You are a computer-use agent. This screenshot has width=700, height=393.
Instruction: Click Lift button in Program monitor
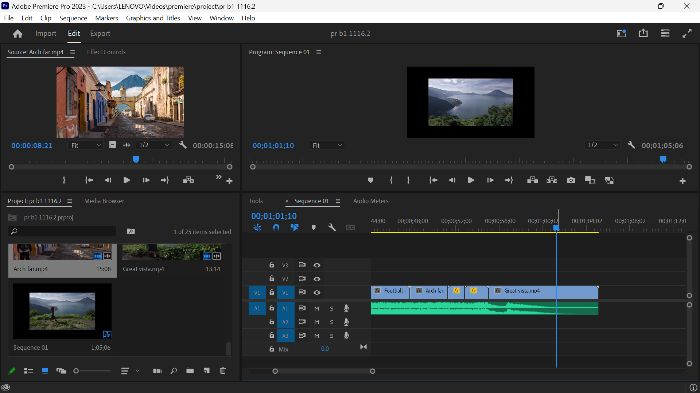[x=532, y=180]
